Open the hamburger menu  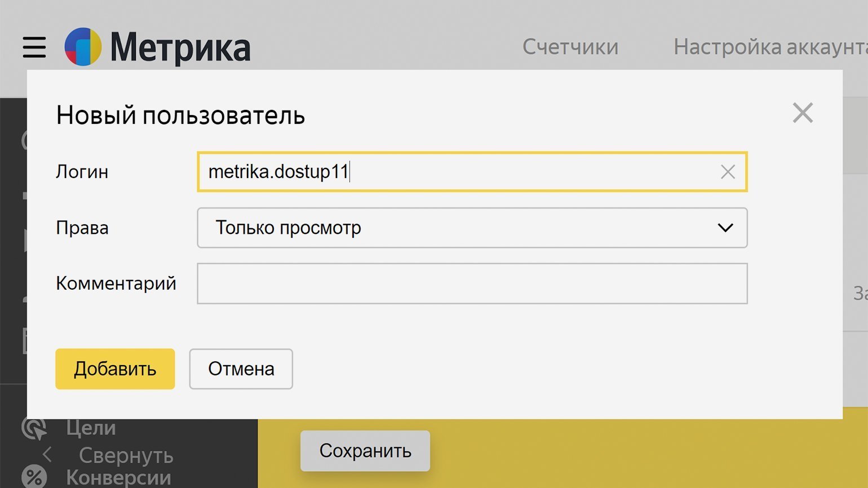34,47
